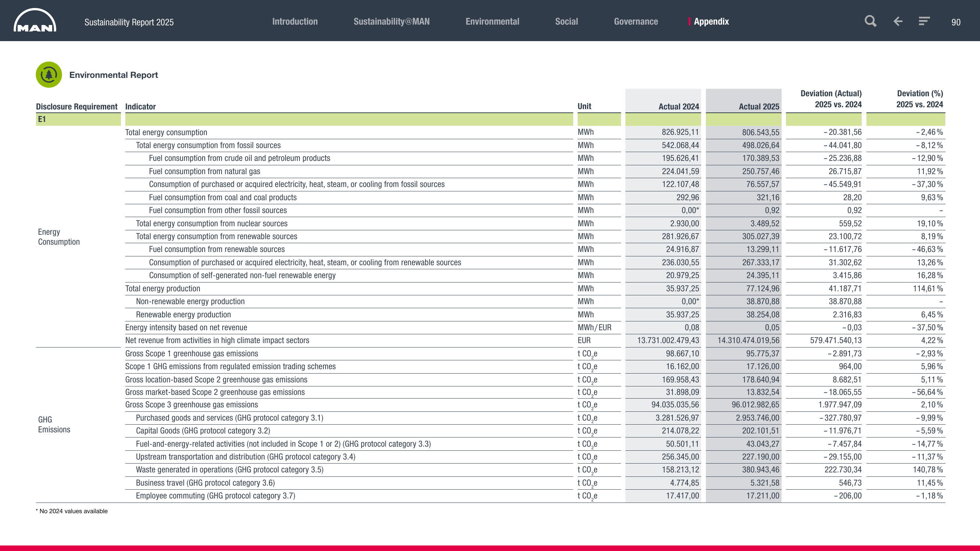
Task: Navigate to the Environmental section
Action: [492, 22]
